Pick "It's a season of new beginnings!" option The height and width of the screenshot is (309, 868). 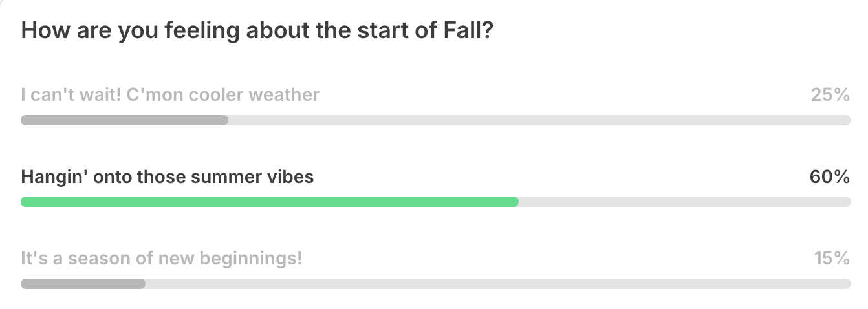[x=161, y=259]
